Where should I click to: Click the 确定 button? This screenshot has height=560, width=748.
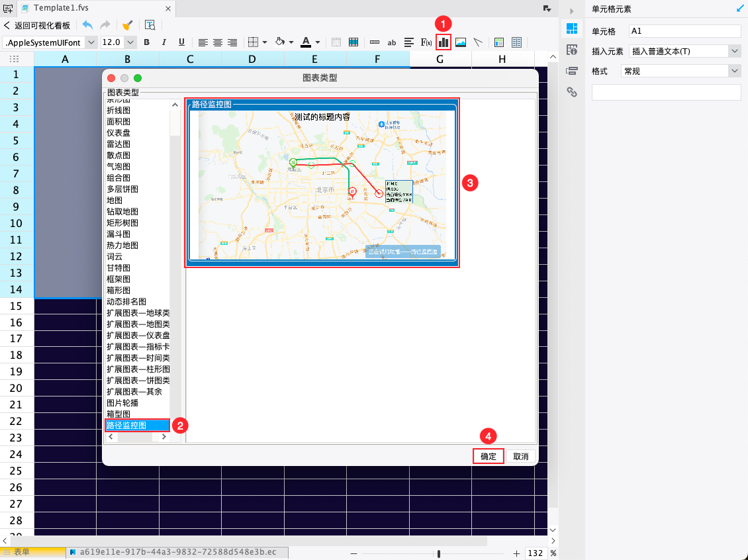[489, 456]
